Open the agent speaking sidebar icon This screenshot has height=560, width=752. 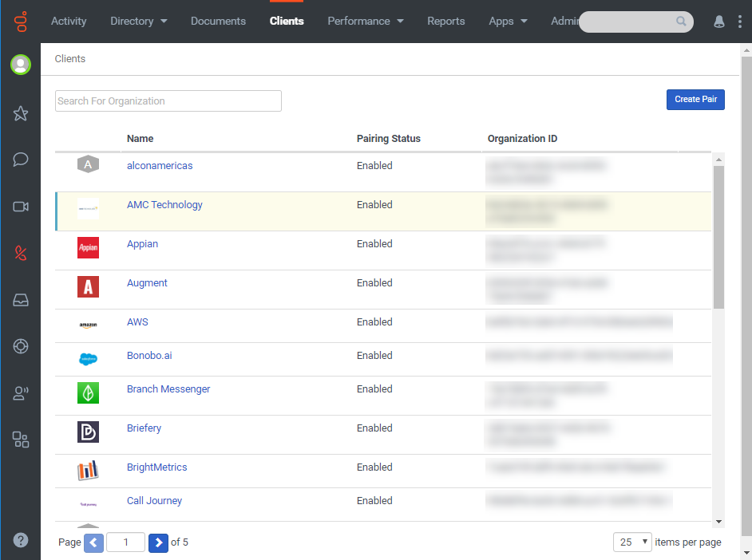click(21, 392)
